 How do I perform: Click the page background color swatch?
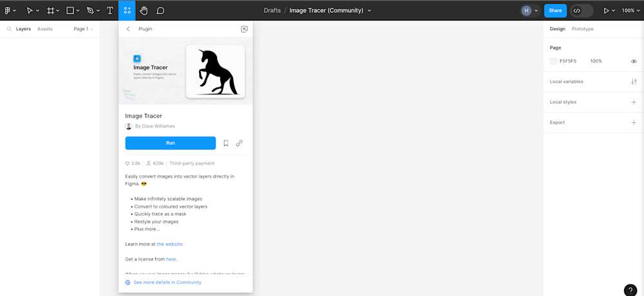[x=553, y=61]
